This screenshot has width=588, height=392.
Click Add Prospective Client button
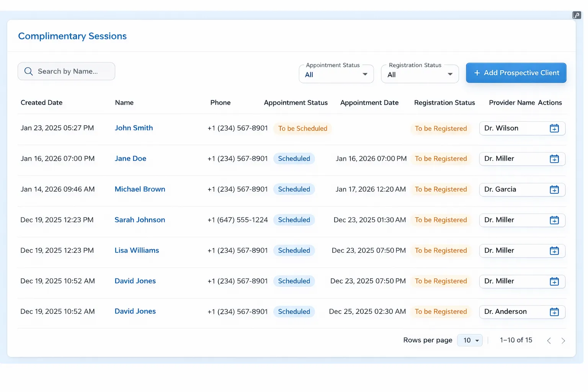pos(516,73)
